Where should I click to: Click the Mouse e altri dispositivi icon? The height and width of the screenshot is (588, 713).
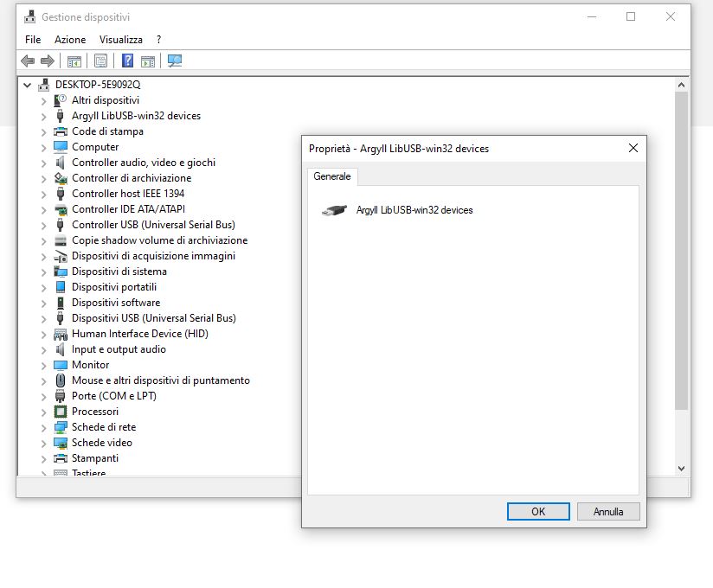coord(60,380)
